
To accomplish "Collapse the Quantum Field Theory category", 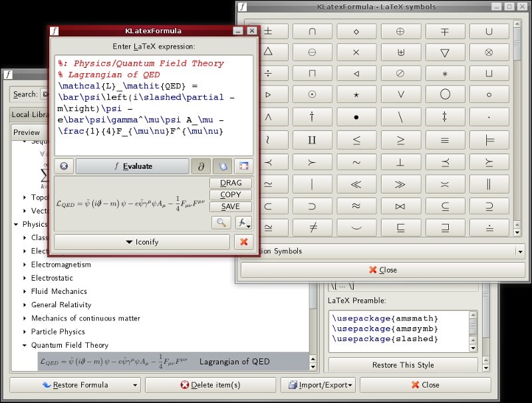I will click(x=25, y=345).
